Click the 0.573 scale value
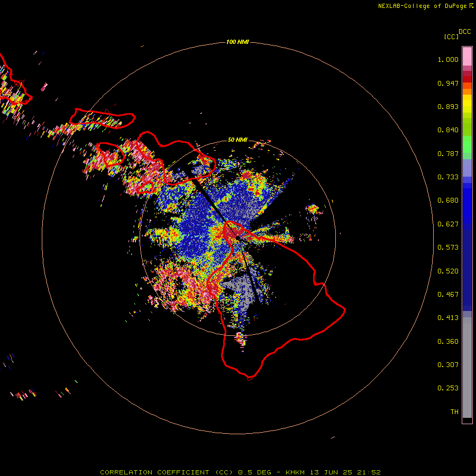This screenshot has height=476, width=476. (448, 248)
